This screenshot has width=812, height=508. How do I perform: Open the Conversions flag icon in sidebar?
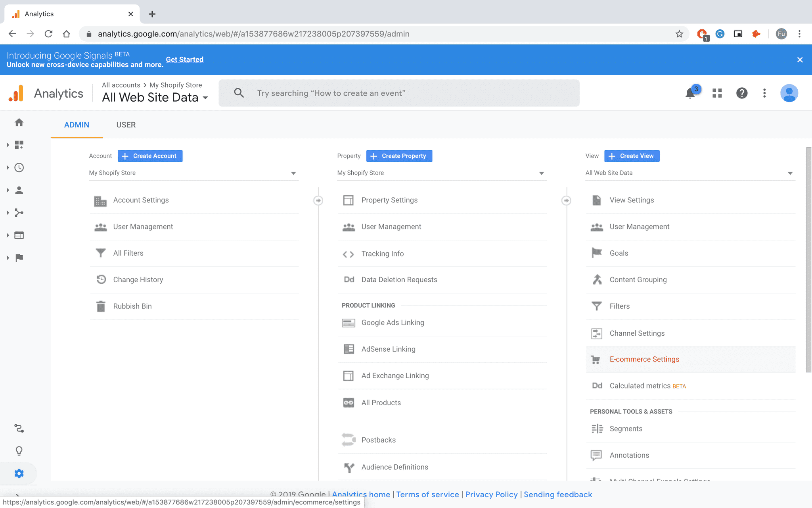pyautogui.click(x=19, y=258)
